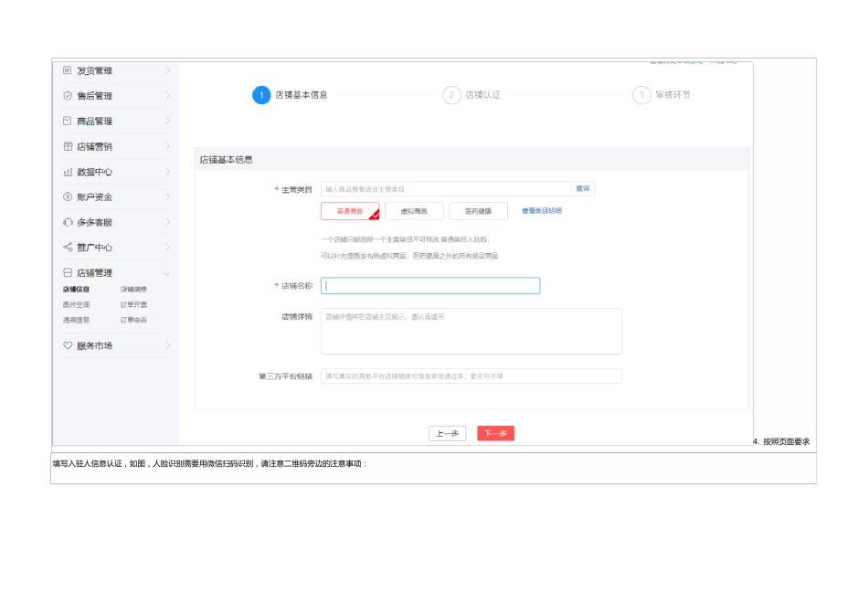Click the red 下一步 button
Viewport: 868px width, 614px height.
pyautogui.click(x=495, y=433)
